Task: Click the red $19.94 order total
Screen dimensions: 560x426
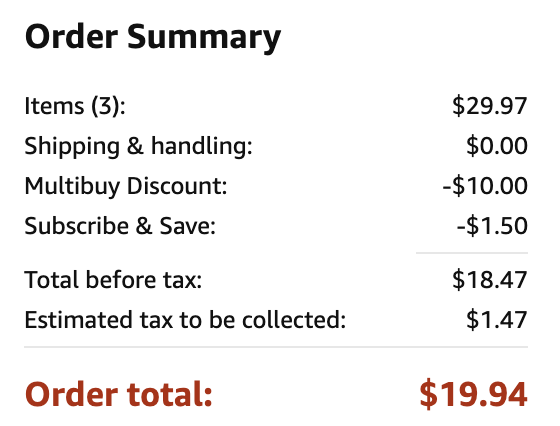Action: pos(473,395)
